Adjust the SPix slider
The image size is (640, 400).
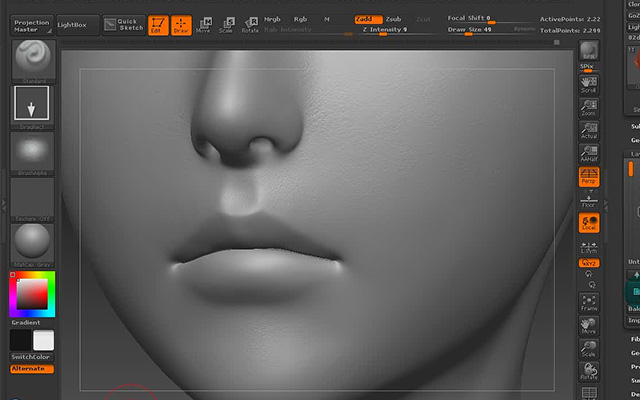589,68
